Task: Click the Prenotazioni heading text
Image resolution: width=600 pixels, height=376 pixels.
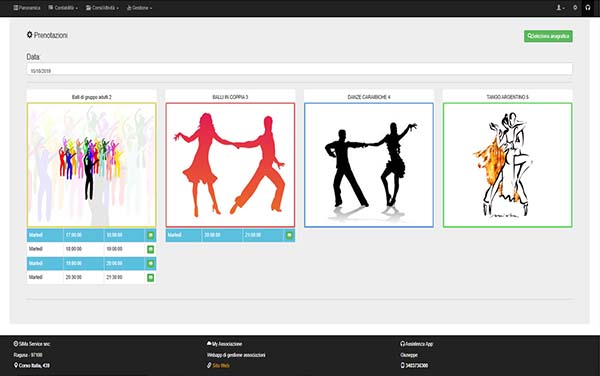Action: coord(51,35)
